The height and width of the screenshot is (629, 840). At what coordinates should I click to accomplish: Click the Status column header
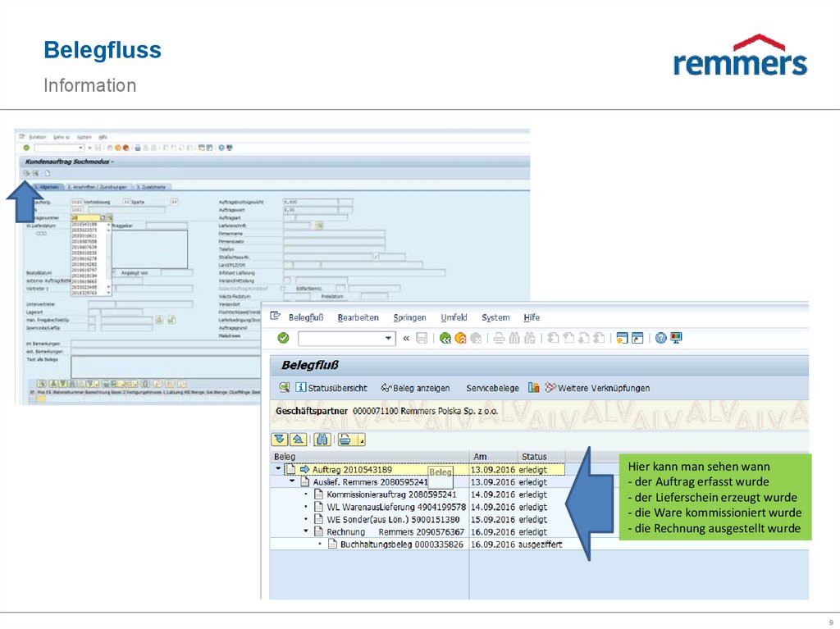click(541, 457)
